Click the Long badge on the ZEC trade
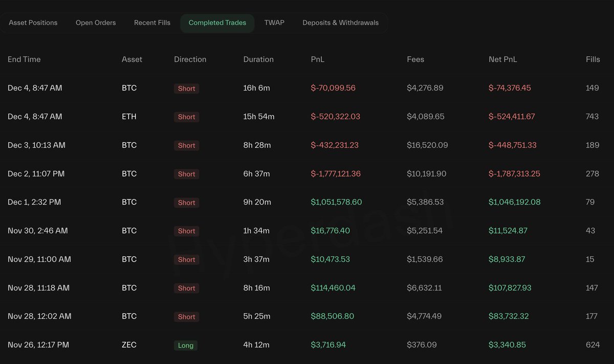 (185, 345)
